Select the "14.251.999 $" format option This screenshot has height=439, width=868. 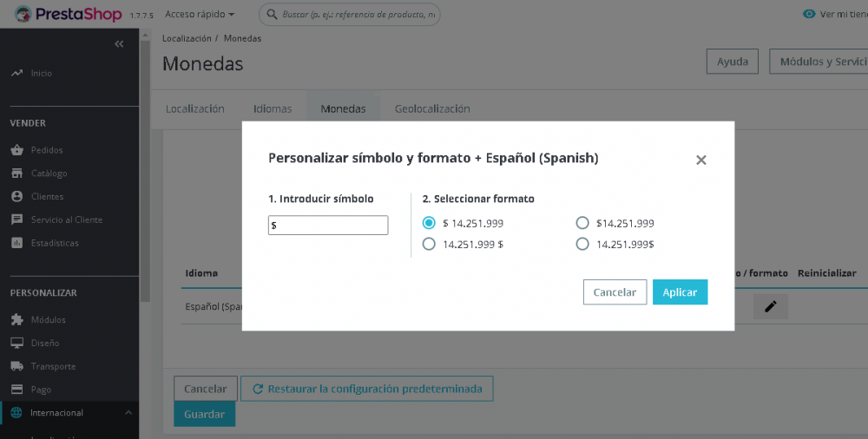[429, 245]
